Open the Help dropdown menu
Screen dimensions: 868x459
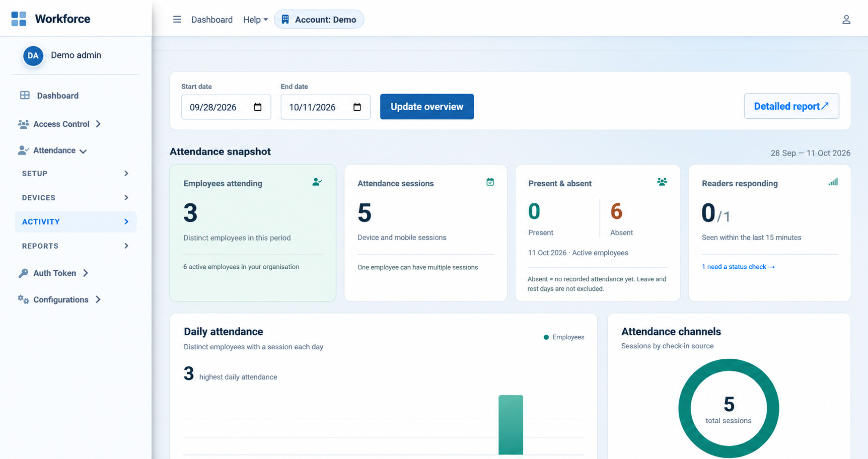point(255,20)
